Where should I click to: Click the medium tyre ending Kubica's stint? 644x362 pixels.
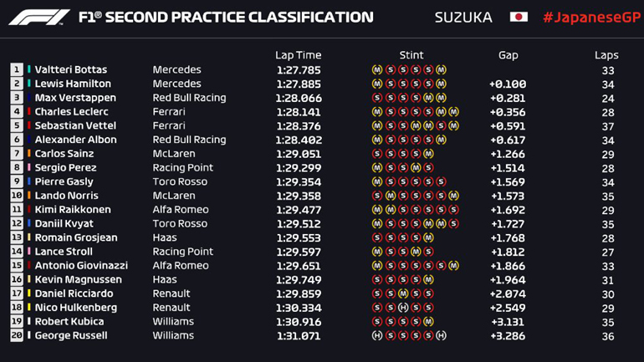tap(428, 322)
